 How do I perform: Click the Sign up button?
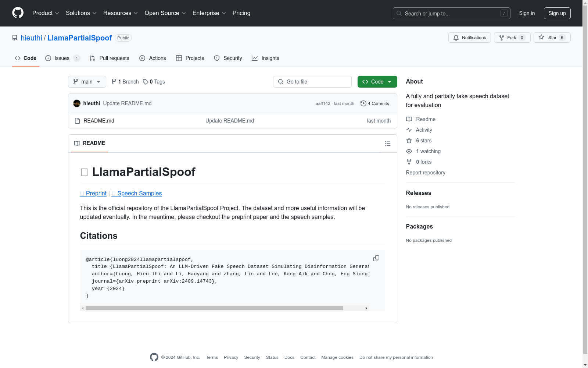(x=557, y=13)
